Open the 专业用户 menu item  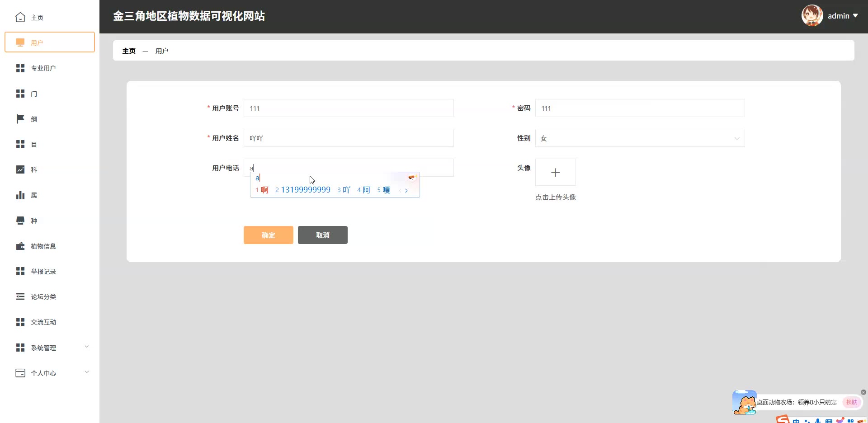pos(50,68)
